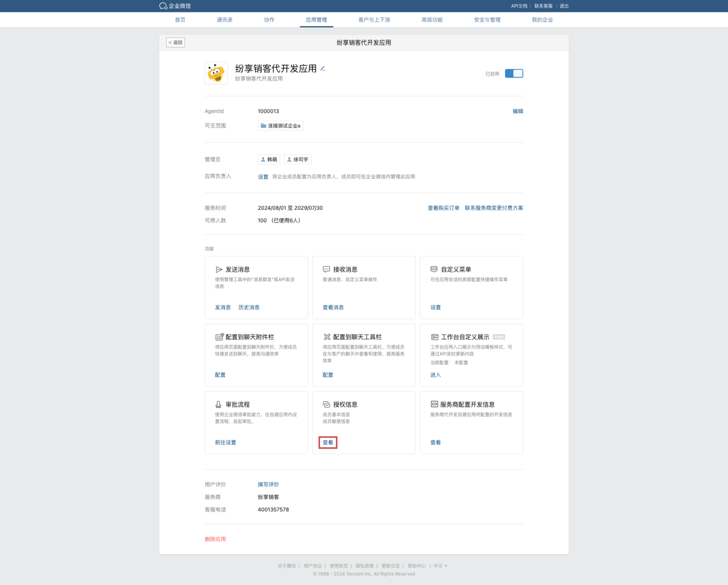Click the 编辑 link next to AgentId
The width and height of the screenshot is (728, 585).
(x=518, y=111)
